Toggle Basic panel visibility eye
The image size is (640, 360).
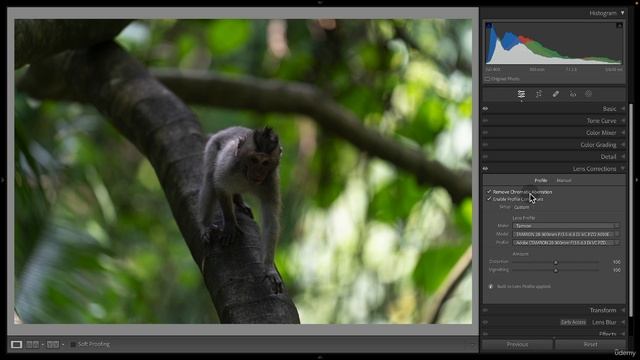[485, 109]
